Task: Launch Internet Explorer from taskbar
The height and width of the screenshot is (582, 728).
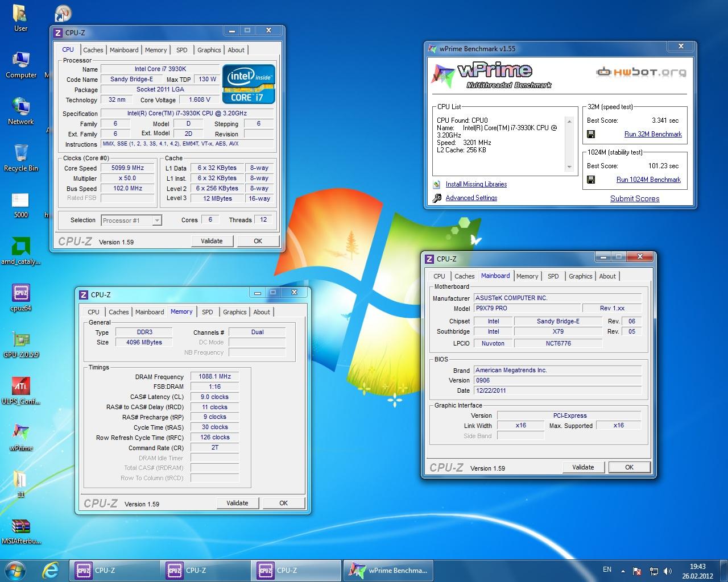Action: [51, 569]
